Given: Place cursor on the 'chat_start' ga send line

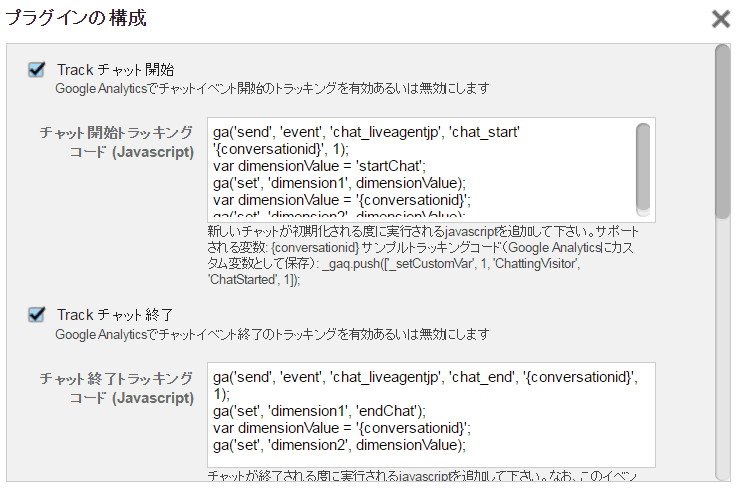Looking at the screenshot, I should (366, 140).
